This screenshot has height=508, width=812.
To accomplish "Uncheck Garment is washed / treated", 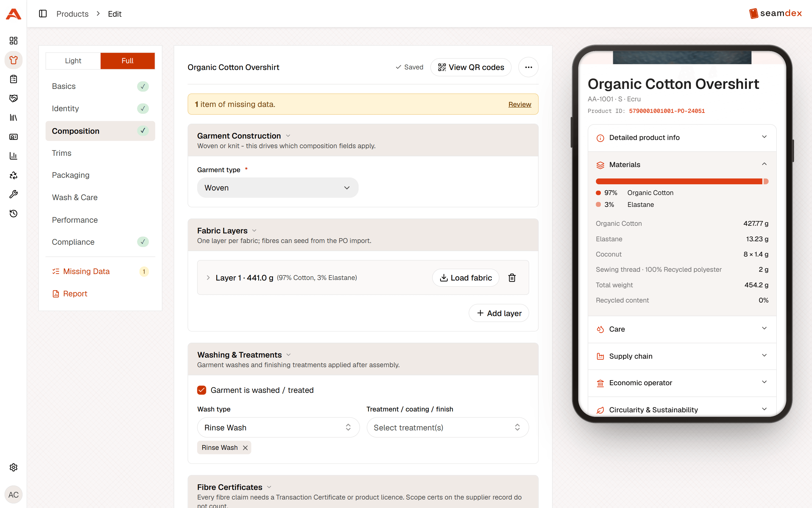I will click(202, 390).
